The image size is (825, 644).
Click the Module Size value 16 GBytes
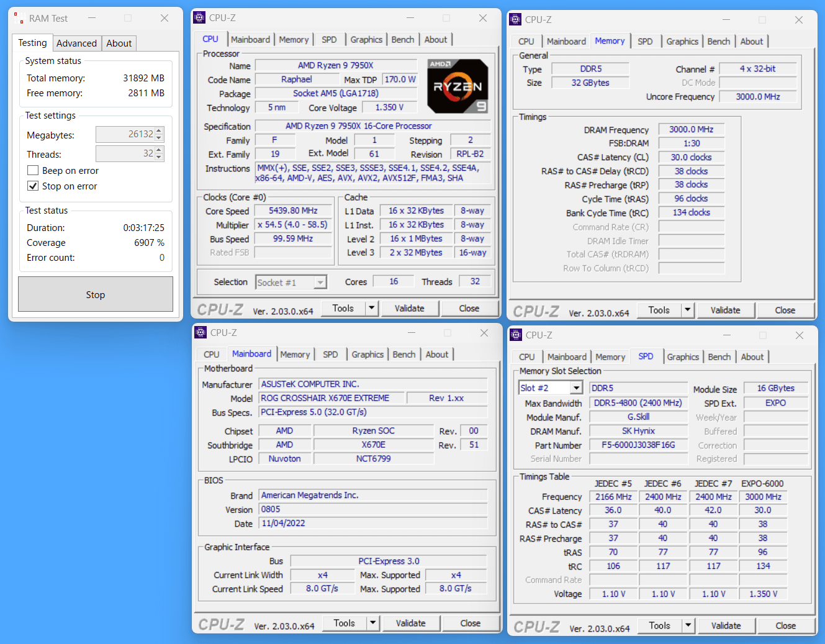pos(775,388)
